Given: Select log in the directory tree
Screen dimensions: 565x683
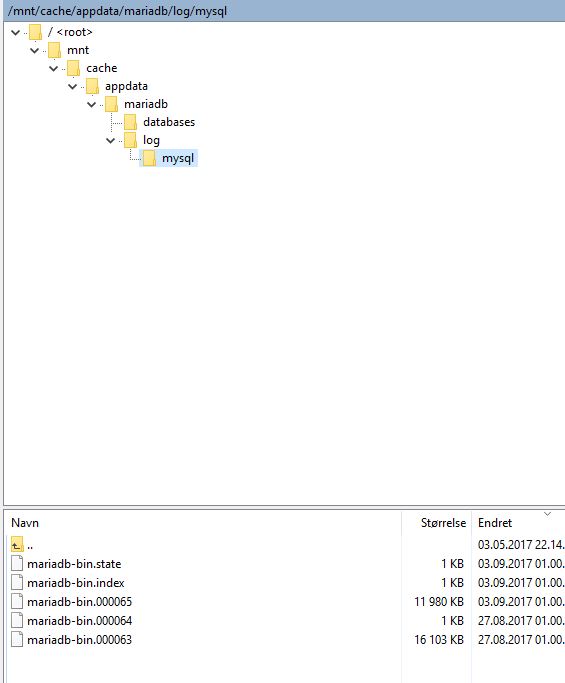Looking at the screenshot, I should (151, 140).
